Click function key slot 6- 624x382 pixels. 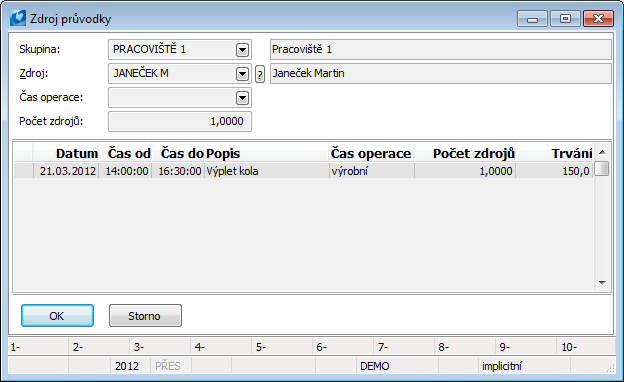point(343,347)
